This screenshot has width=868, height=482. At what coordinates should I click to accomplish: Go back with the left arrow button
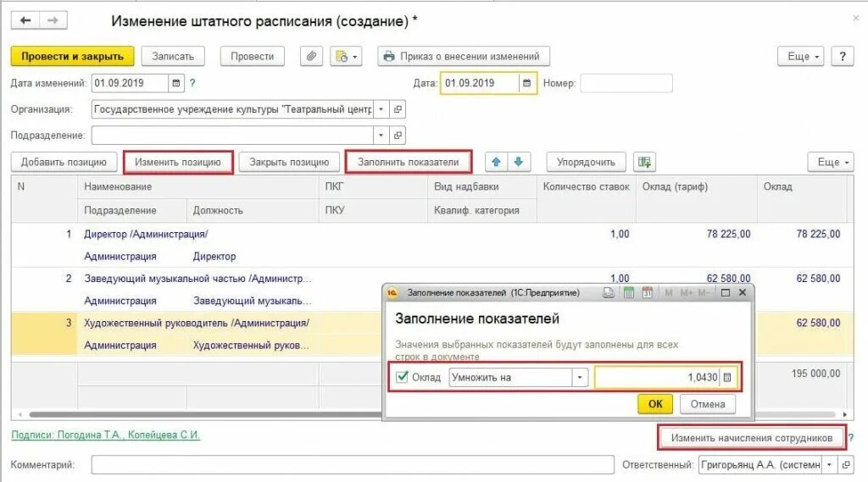tap(25, 20)
